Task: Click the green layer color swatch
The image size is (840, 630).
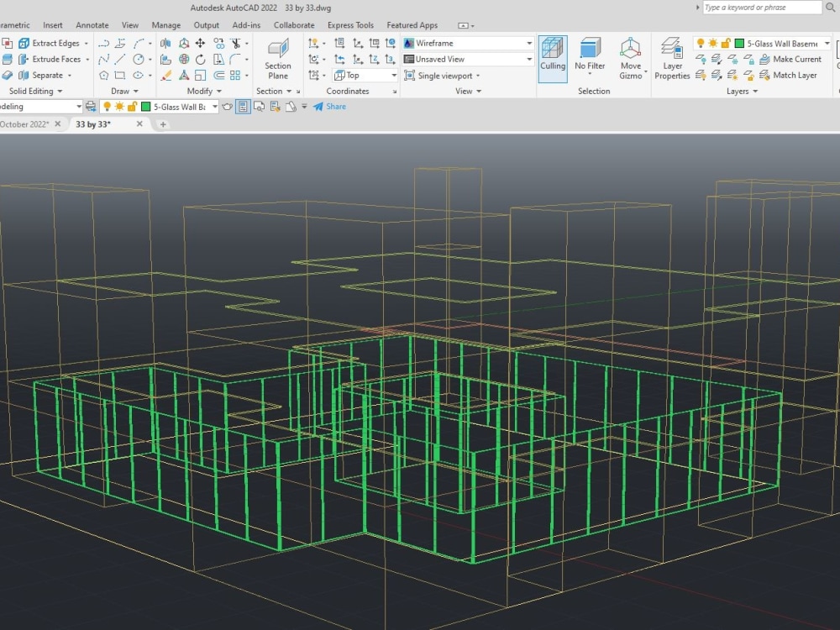Action: (x=739, y=43)
